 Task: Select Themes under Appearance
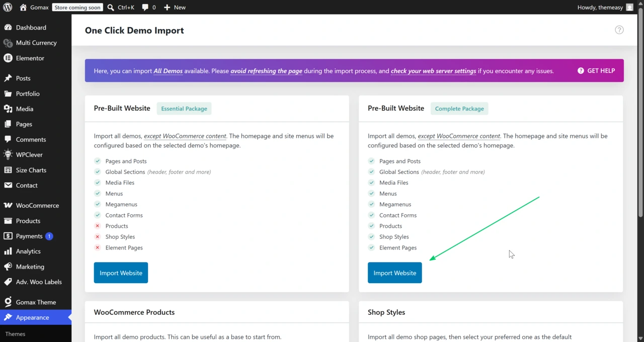point(15,334)
